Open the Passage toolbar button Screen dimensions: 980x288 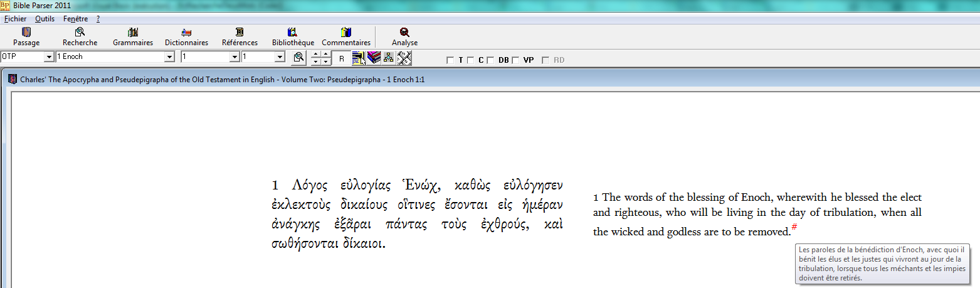pos(26,37)
